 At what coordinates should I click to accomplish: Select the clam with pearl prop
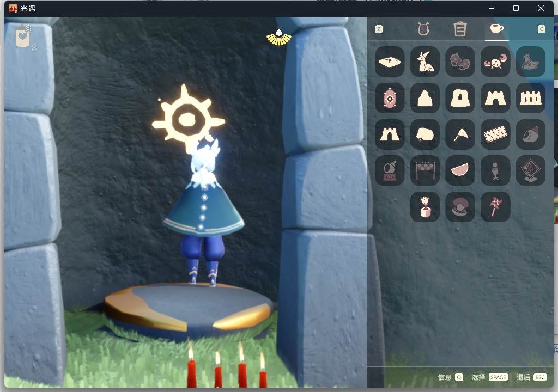click(460, 207)
